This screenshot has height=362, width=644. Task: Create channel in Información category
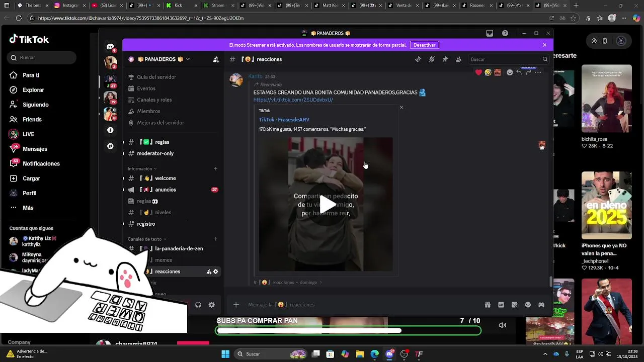coord(216,169)
